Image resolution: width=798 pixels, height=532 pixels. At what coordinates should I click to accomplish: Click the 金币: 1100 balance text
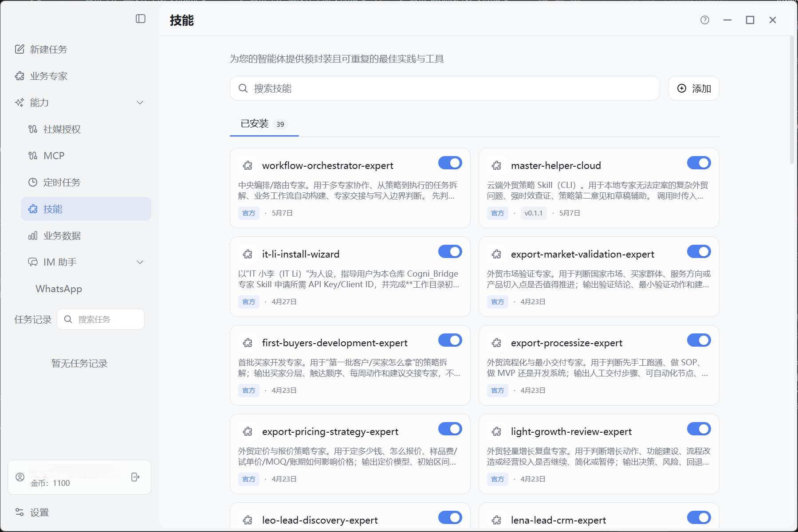click(50, 483)
